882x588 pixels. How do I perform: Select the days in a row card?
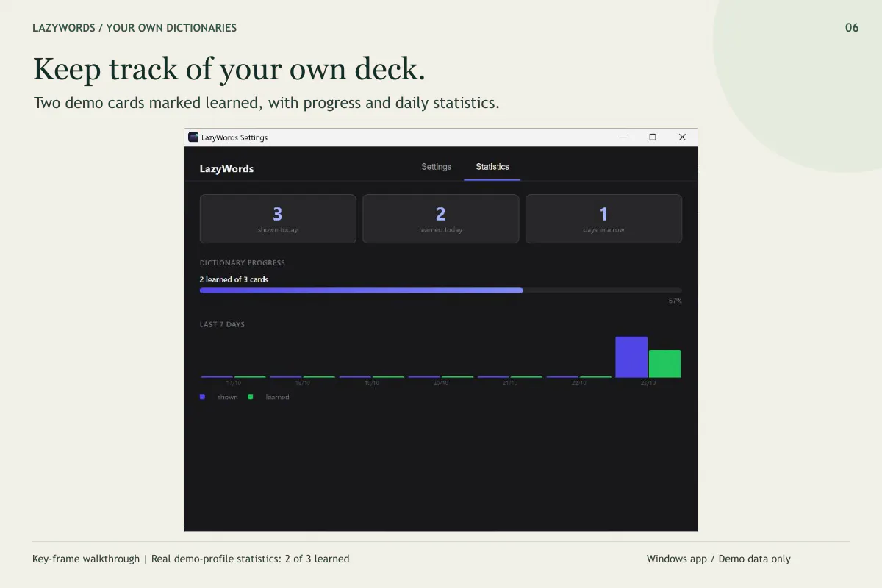click(603, 218)
